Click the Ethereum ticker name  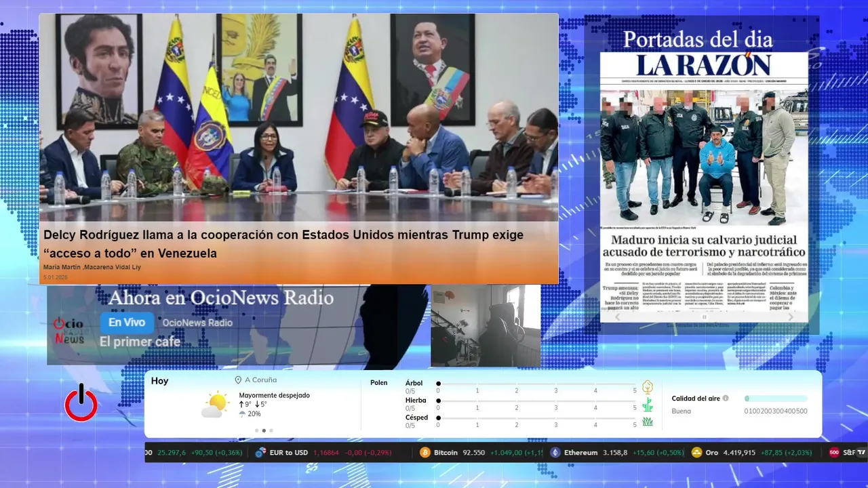(x=581, y=453)
